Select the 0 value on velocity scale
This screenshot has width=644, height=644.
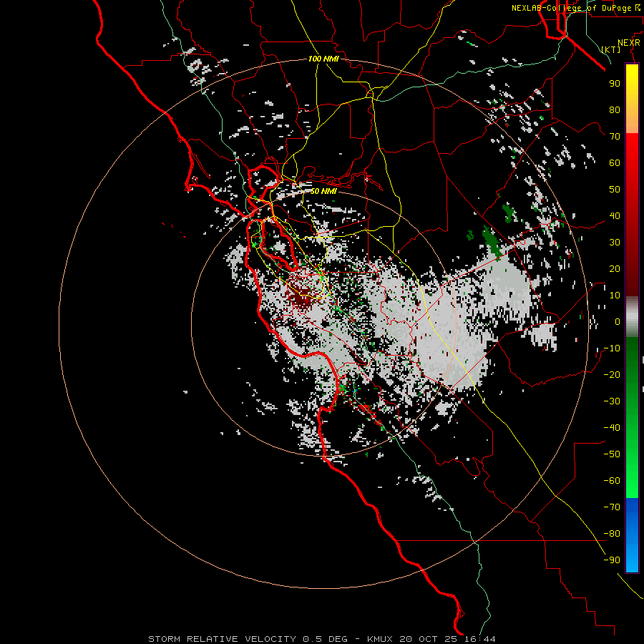(x=618, y=321)
